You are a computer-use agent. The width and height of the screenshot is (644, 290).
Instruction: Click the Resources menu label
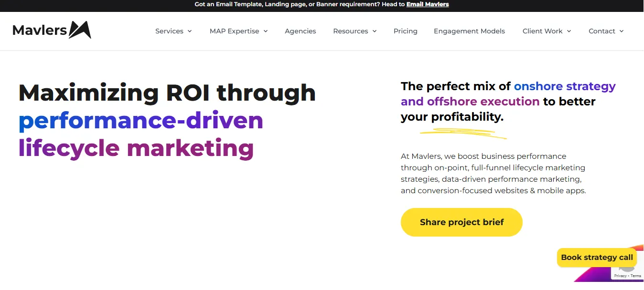click(350, 31)
